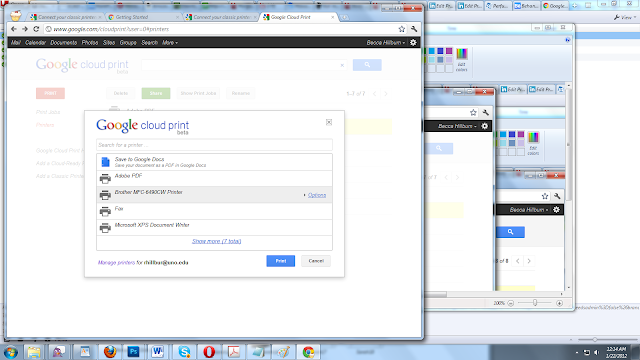Open the volume control in system tray
The image size is (640, 360).
click(596, 352)
